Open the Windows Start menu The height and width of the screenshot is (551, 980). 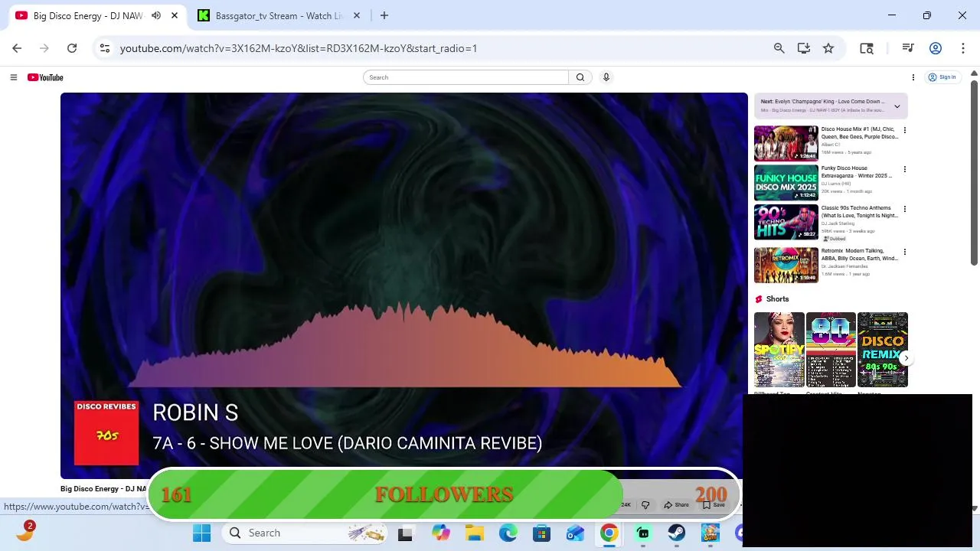(x=202, y=533)
